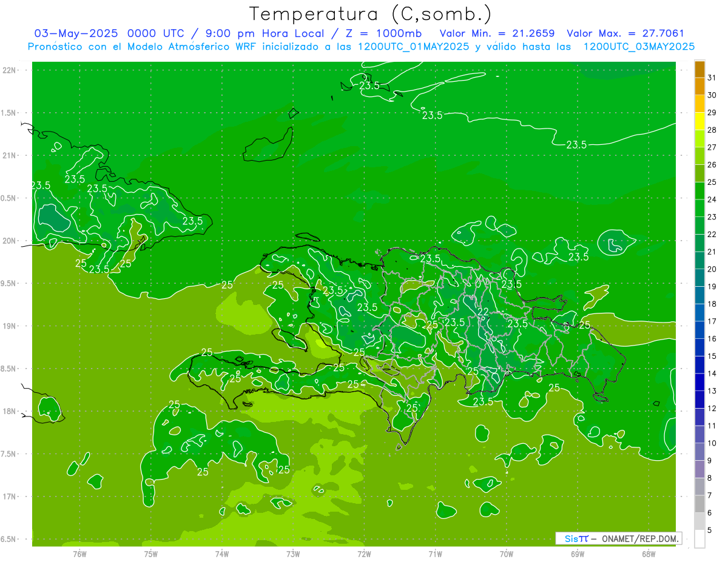Click the 20N latitude axis label
Viewport: 728px width, 562px height.
click(9, 241)
